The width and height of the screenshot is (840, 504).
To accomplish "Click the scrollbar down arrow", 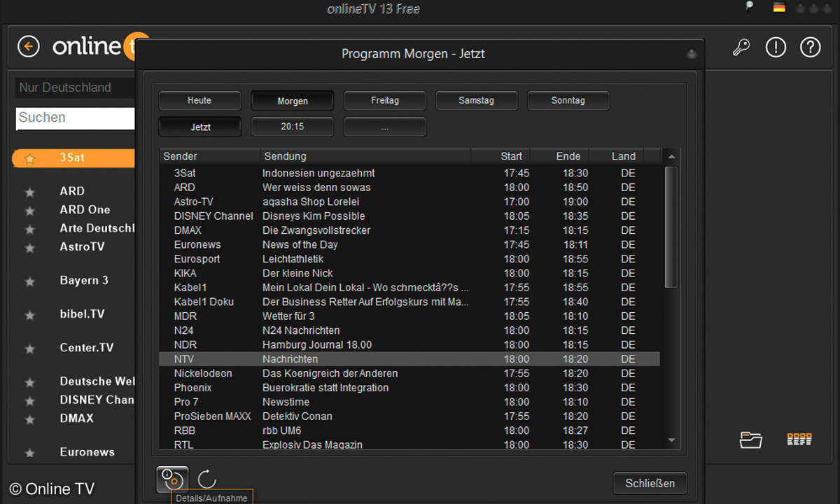I will (x=671, y=440).
